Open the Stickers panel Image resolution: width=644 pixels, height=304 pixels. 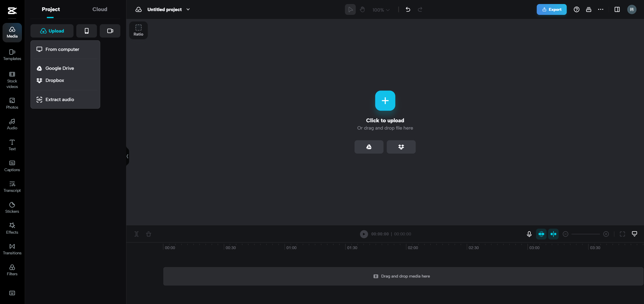12,207
